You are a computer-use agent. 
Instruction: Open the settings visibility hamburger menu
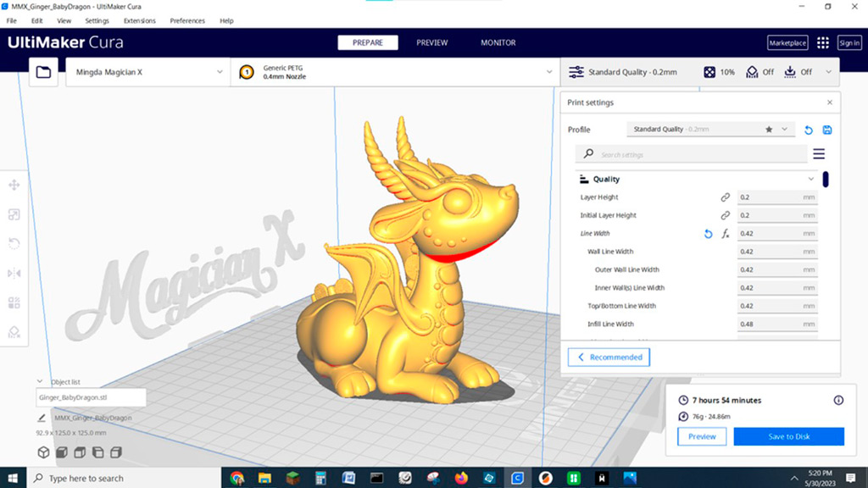(x=819, y=154)
